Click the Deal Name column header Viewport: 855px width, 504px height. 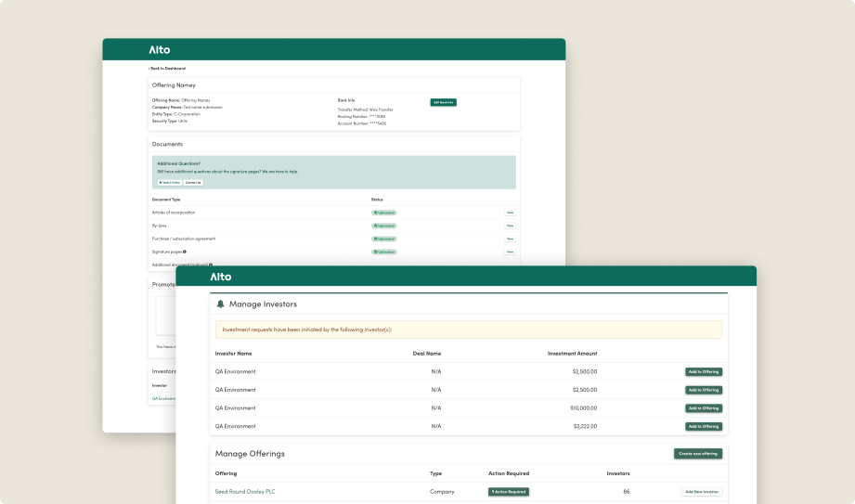pos(427,354)
